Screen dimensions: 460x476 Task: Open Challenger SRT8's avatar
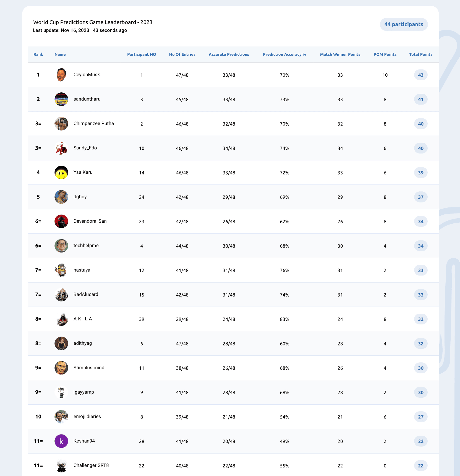point(61,465)
